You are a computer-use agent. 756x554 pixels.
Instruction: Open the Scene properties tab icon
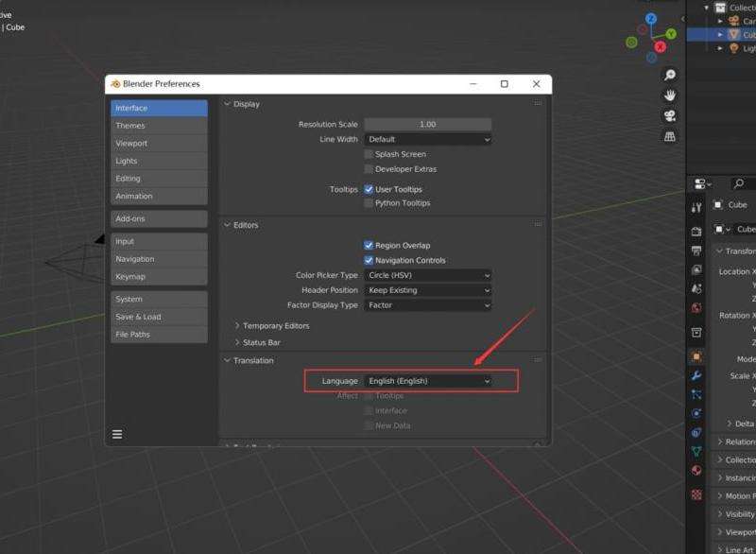(696, 288)
